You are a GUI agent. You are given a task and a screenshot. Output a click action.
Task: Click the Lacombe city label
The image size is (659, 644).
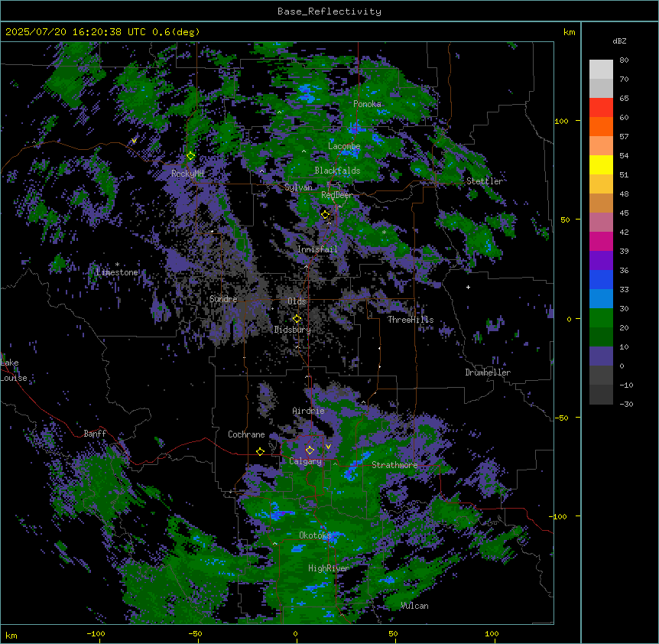point(344,146)
